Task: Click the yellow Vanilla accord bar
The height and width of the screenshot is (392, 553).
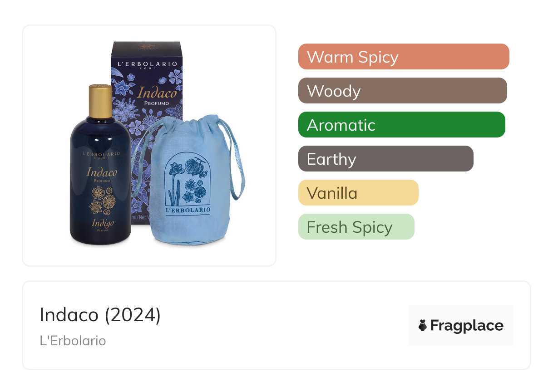Action: 358,193
